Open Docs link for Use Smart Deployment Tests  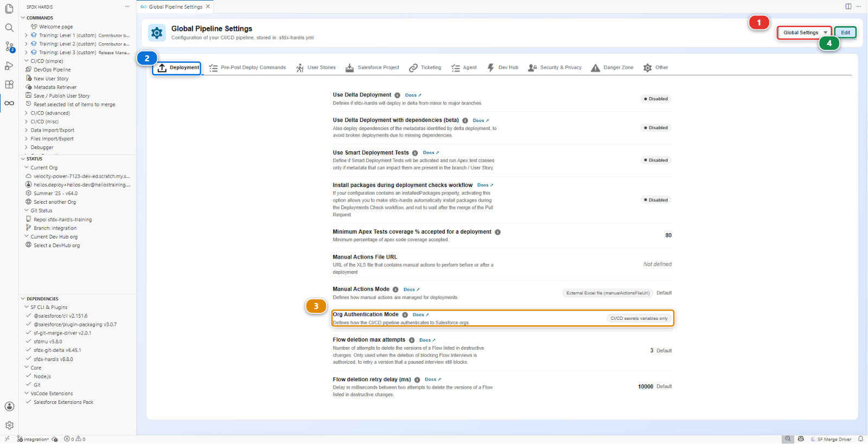tap(431, 153)
